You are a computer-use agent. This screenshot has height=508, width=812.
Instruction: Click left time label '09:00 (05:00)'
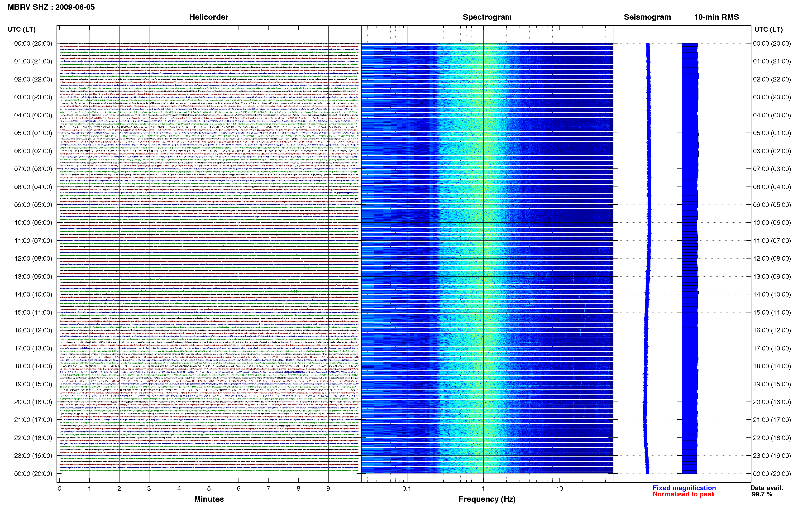[x=33, y=205]
